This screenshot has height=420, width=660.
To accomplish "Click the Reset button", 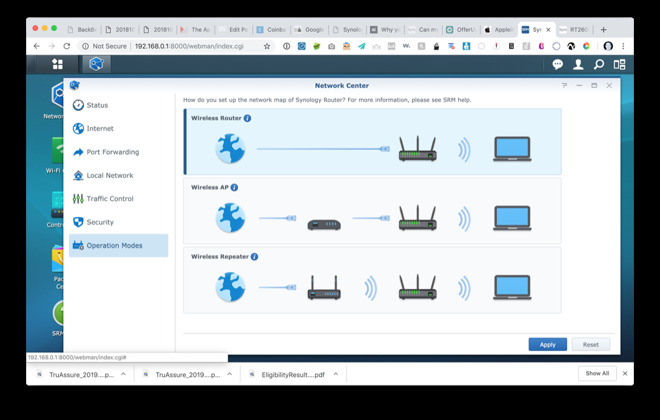I will pyautogui.click(x=591, y=345).
